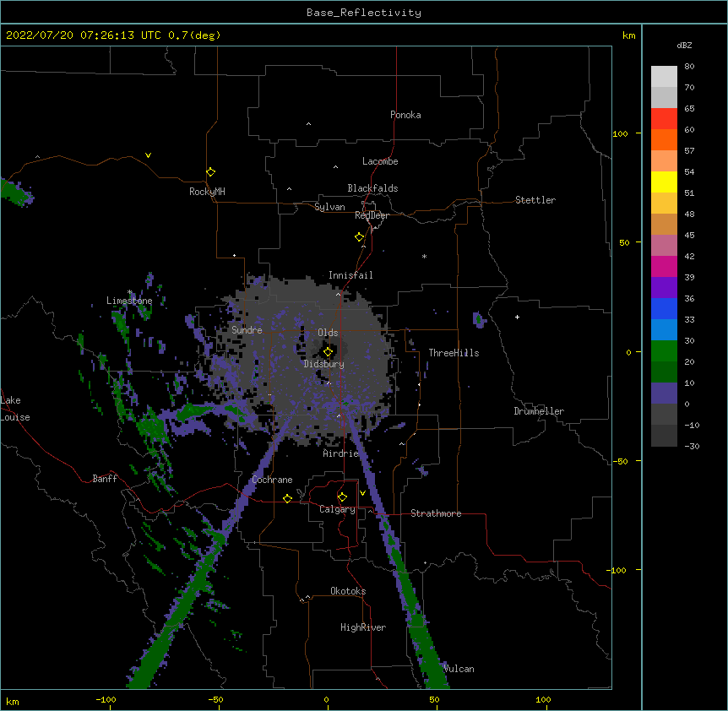
Task: Click the dBZ legend heading
Action: point(684,45)
